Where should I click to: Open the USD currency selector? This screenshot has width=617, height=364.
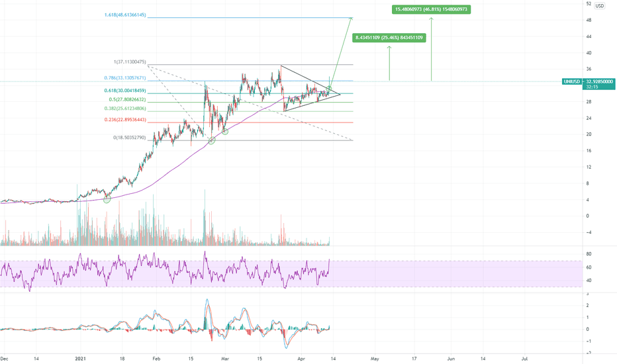[599, 5]
